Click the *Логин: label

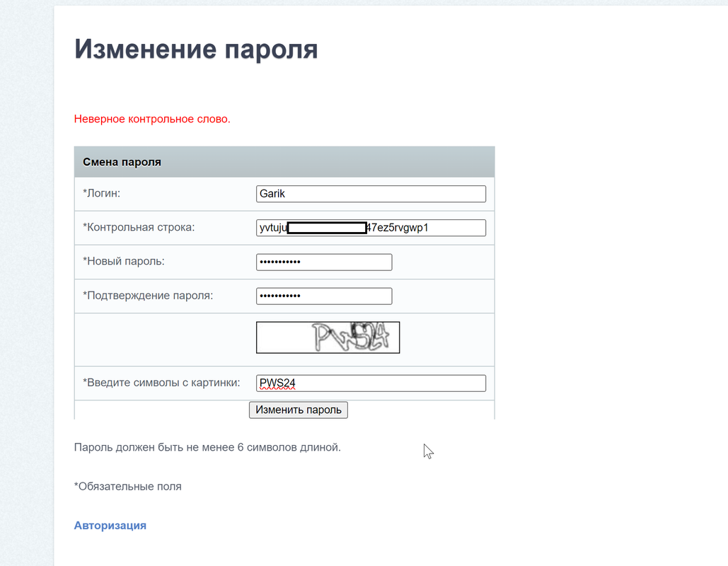[x=102, y=193]
